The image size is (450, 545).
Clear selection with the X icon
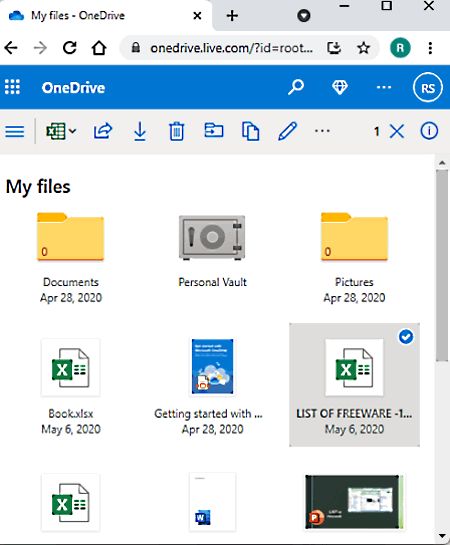click(x=396, y=131)
